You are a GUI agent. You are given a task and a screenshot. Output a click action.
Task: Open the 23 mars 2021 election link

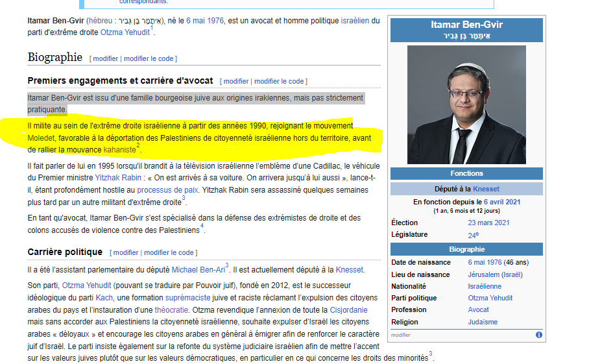pyautogui.click(x=488, y=223)
